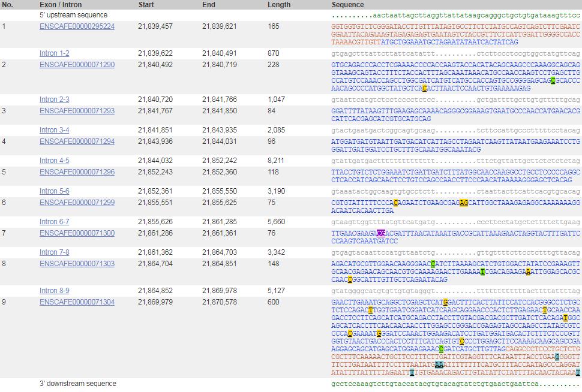Follow the Intron 5-6 link
The width and height of the screenshot is (582, 392).
54,191
